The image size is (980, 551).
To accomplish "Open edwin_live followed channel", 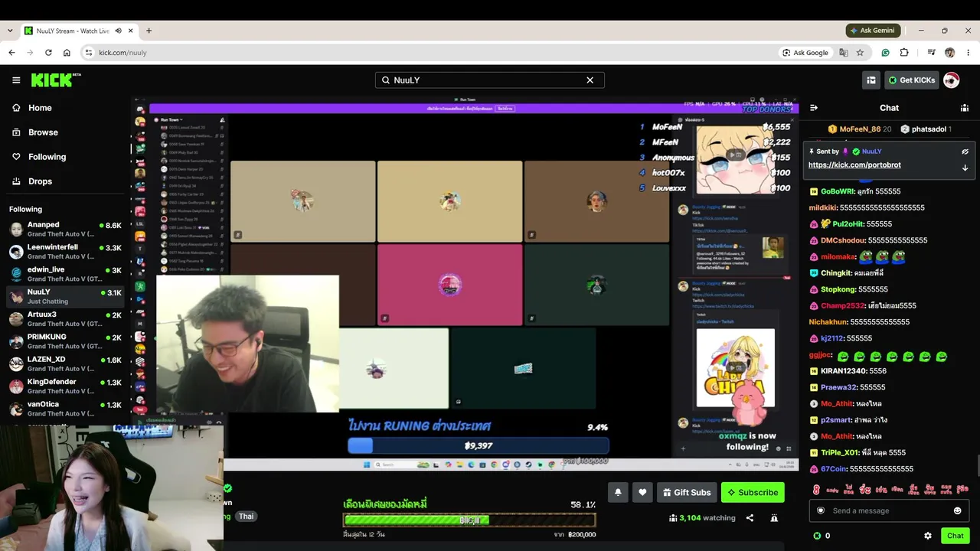I will click(65, 274).
